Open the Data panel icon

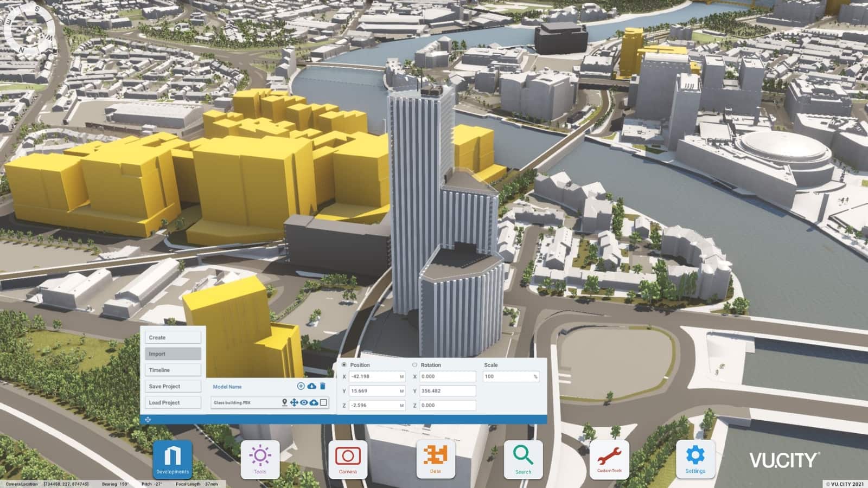[x=435, y=458]
